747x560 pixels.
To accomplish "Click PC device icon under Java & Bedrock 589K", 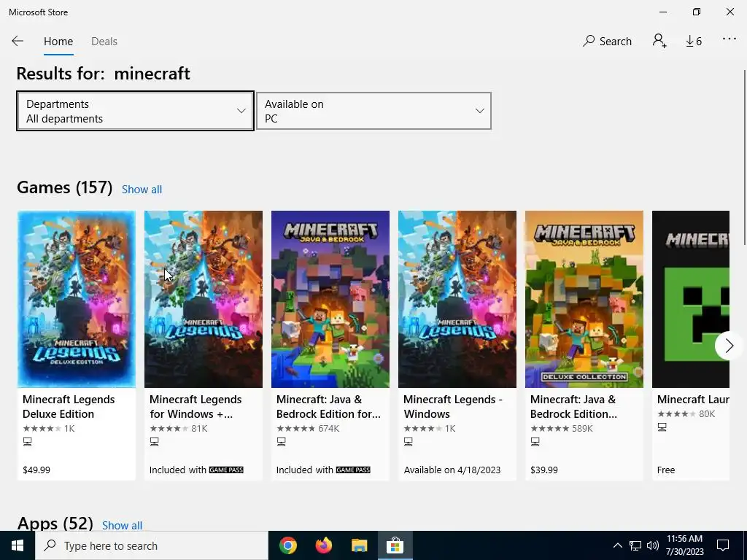I will (535, 442).
